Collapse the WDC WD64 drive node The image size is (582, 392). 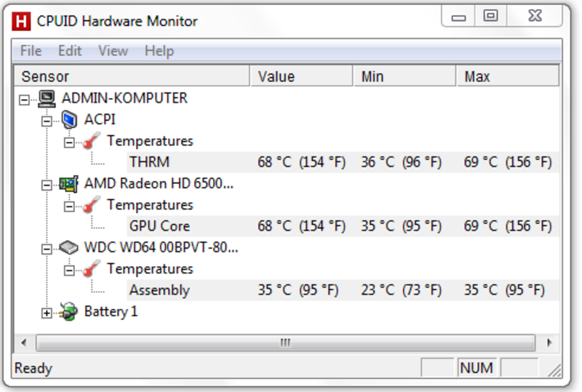pos(47,249)
